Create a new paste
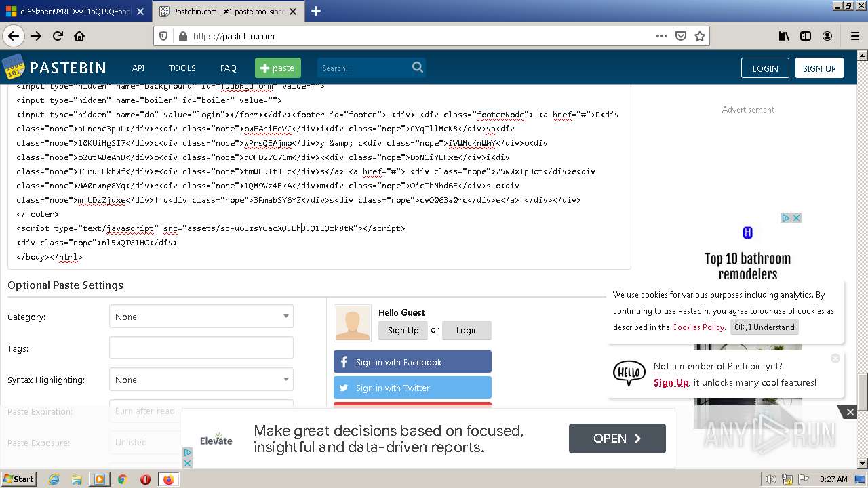The height and width of the screenshot is (488, 868). pyautogui.click(x=277, y=68)
